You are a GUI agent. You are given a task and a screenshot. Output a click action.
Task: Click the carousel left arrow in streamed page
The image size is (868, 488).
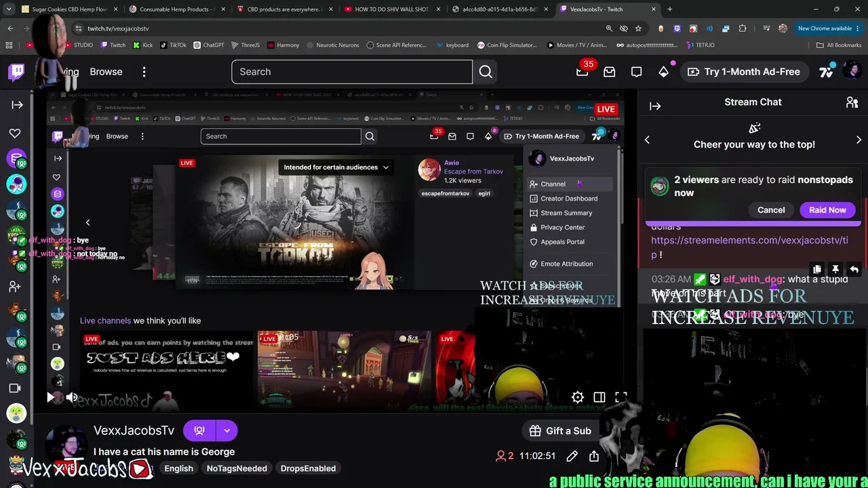click(87, 222)
